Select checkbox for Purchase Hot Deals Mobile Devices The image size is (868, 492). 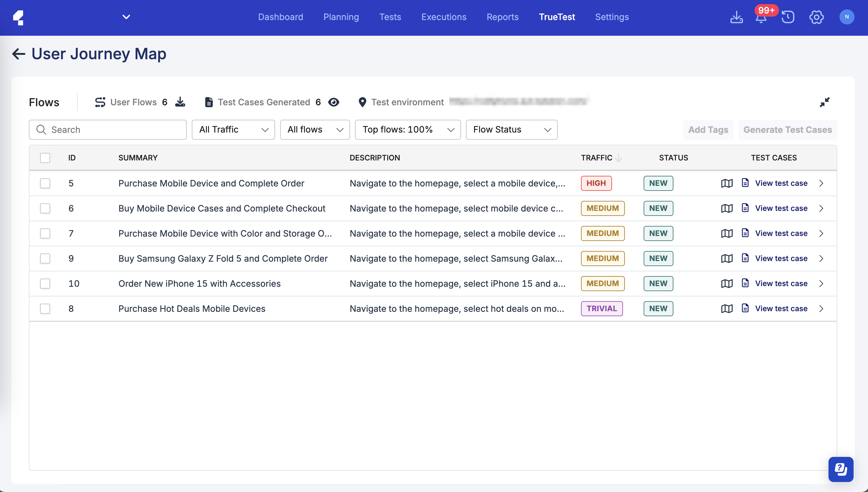coord(45,308)
